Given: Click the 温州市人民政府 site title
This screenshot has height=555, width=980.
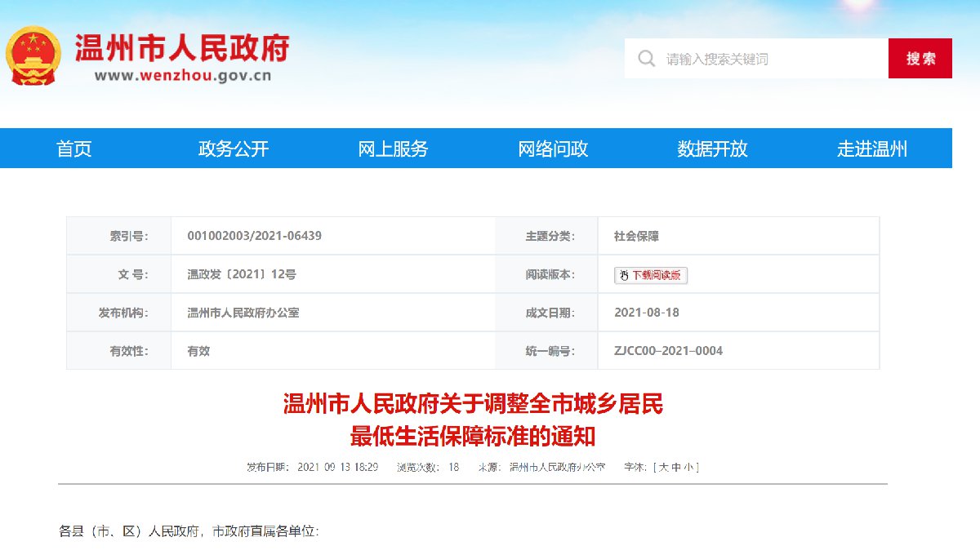Looking at the screenshot, I should coord(182,48).
